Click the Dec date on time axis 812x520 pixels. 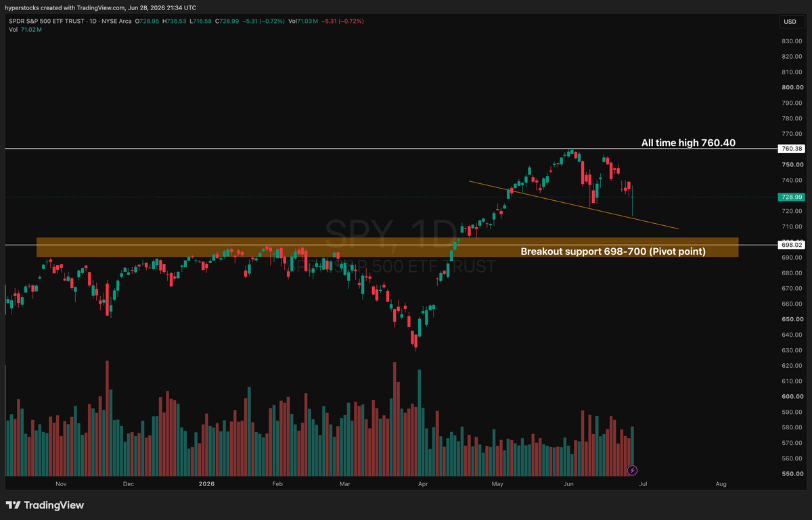click(129, 484)
